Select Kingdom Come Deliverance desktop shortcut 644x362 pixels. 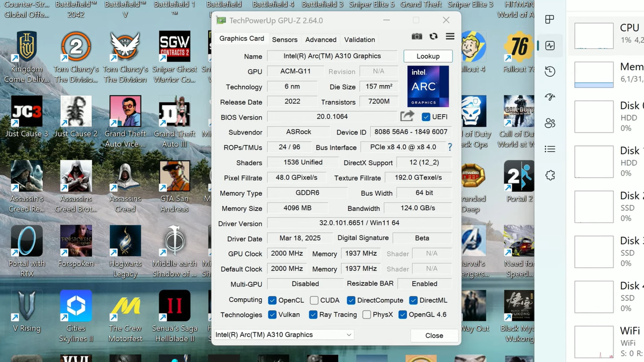tap(26, 57)
